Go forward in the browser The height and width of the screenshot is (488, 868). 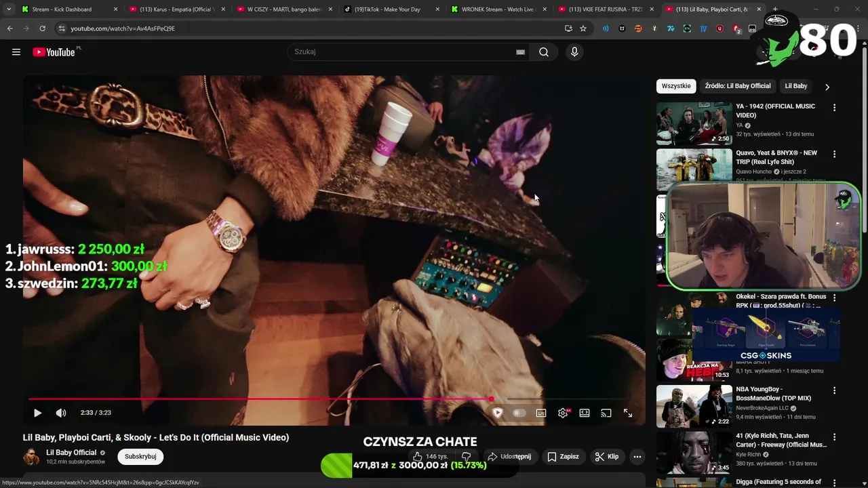pos(26,28)
